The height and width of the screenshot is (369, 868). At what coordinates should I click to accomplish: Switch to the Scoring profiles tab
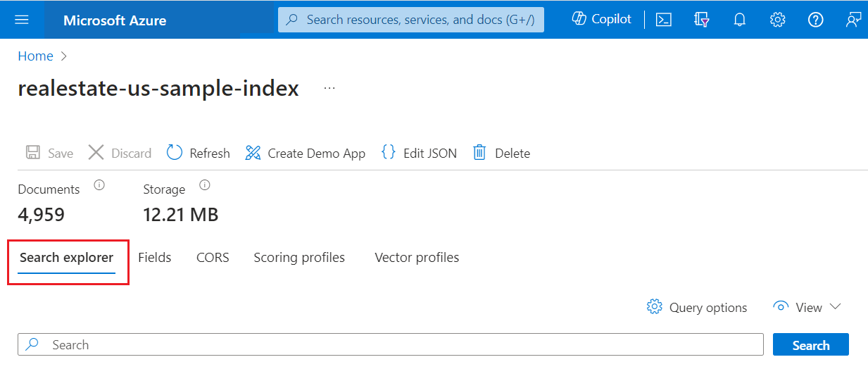(299, 258)
